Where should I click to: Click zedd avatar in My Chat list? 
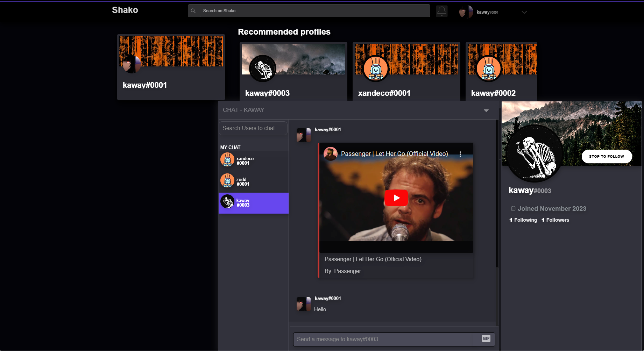coord(227,180)
